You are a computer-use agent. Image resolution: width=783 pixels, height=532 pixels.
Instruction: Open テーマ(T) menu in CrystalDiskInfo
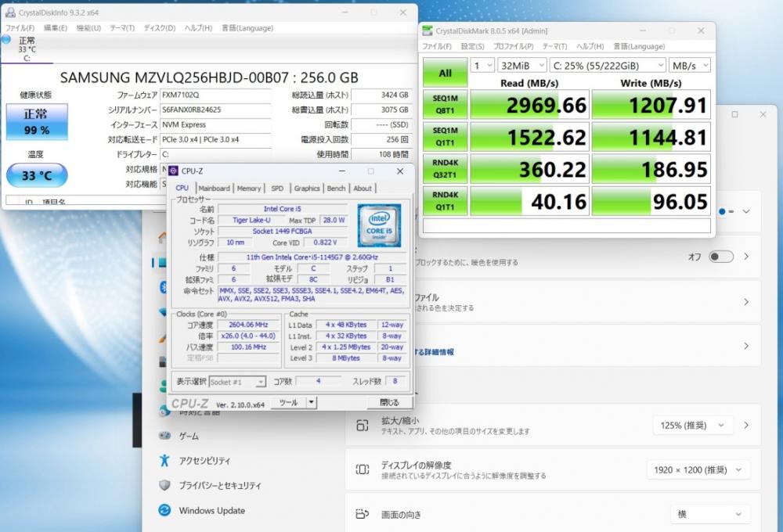point(122,28)
